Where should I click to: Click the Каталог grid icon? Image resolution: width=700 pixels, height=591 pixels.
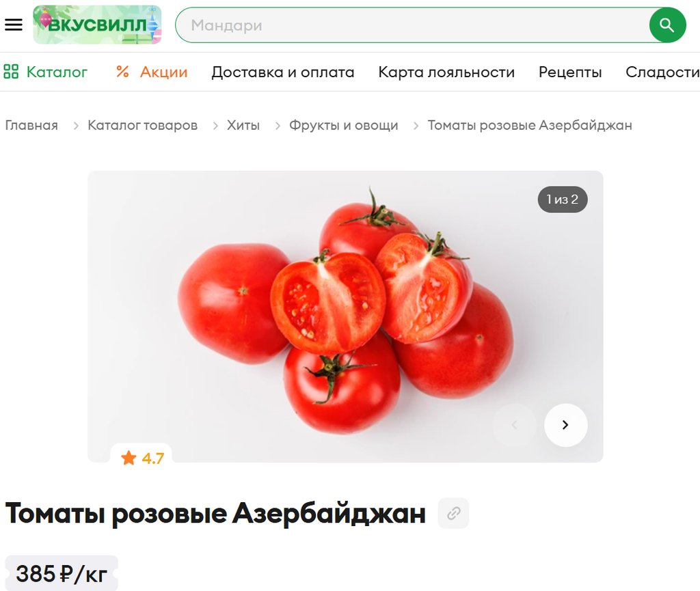pyautogui.click(x=11, y=72)
